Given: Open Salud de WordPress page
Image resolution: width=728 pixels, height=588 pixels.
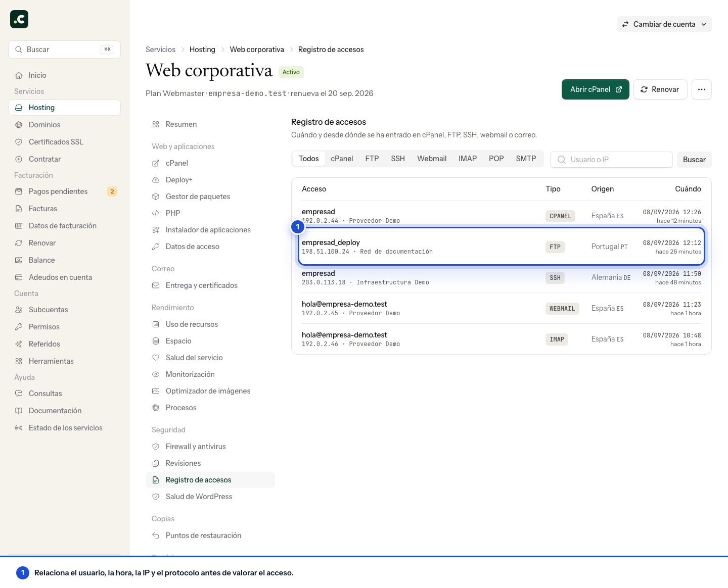Looking at the screenshot, I should click(x=210, y=497).
